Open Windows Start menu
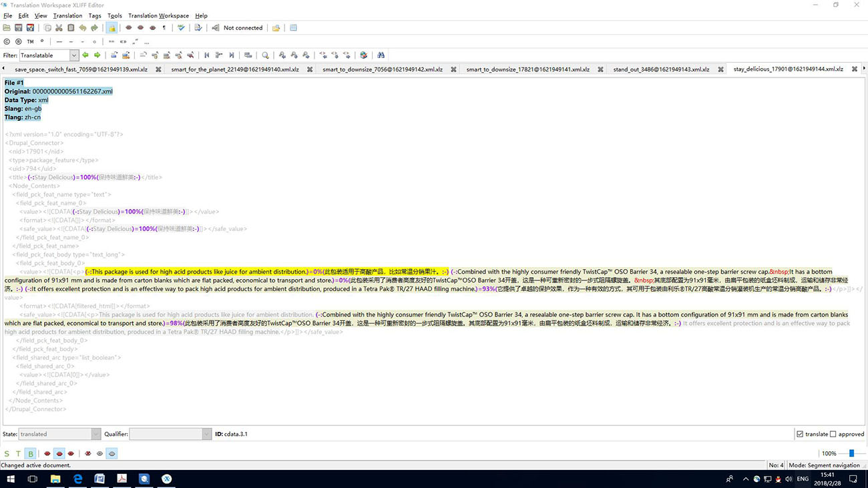 coord(11,479)
